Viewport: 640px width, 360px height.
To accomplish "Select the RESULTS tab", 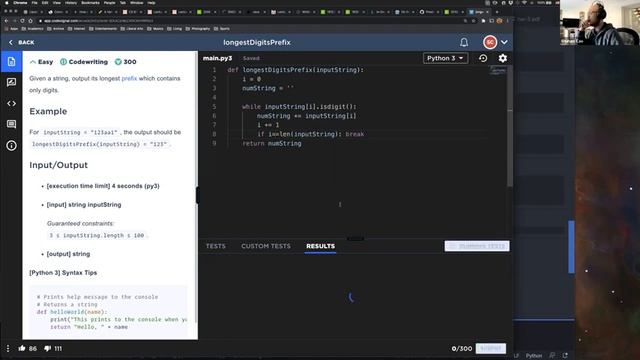I will pyautogui.click(x=320, y=246).
